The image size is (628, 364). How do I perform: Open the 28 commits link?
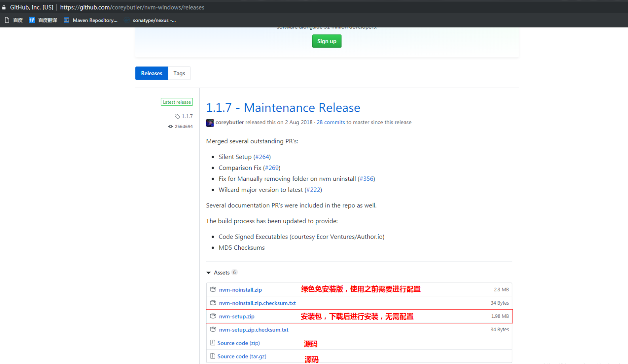(331, 122)
